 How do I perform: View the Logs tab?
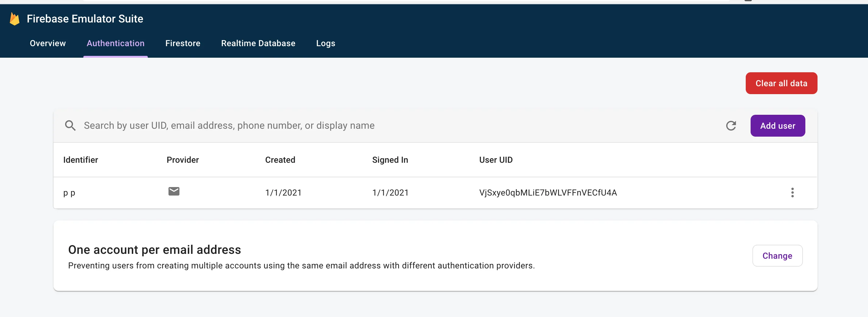[x=325, y=43]
